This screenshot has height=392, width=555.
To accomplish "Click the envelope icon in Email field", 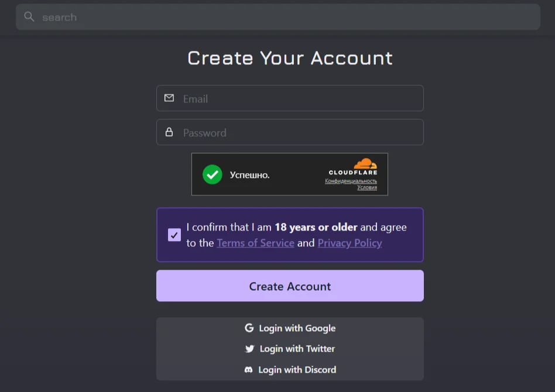I will [169, 98].
